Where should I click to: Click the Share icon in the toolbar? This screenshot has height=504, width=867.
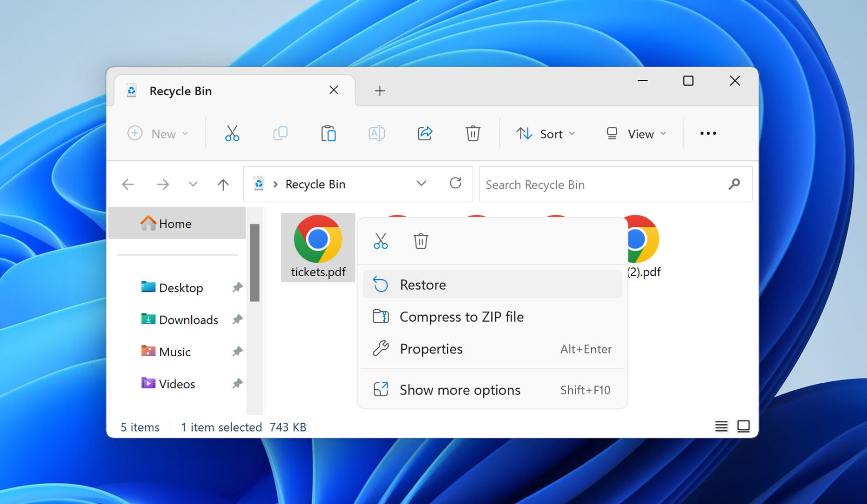tap(425, 133)
